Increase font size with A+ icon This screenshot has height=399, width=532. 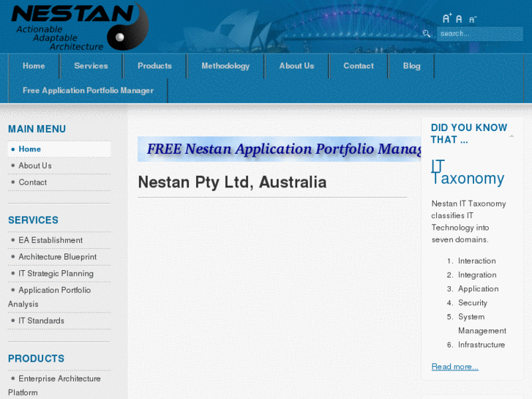click(x=447, y=18)
